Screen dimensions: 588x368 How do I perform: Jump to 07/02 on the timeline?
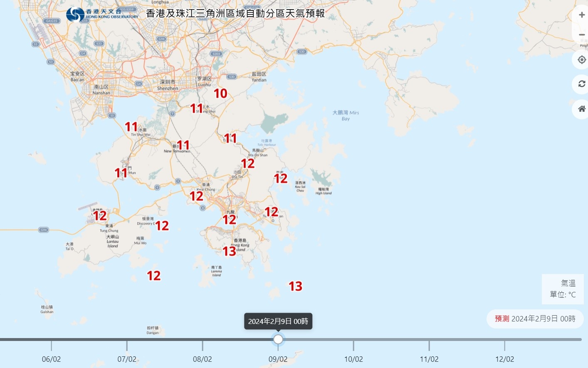[127, 359]
